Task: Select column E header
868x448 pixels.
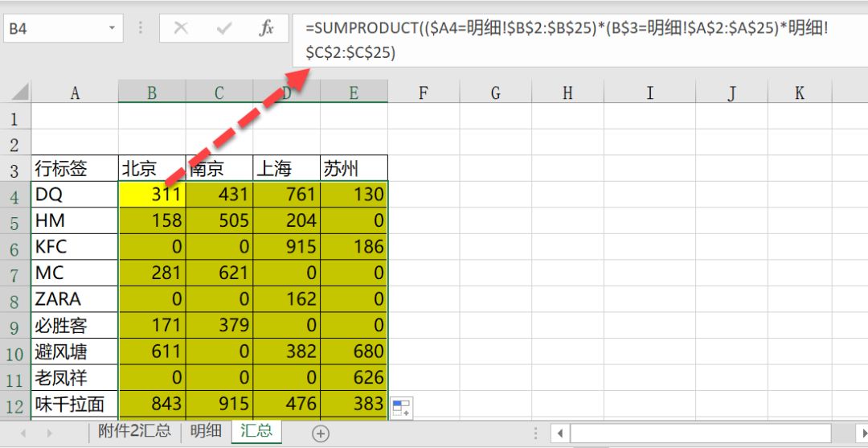Action: (x=354, y=92)
